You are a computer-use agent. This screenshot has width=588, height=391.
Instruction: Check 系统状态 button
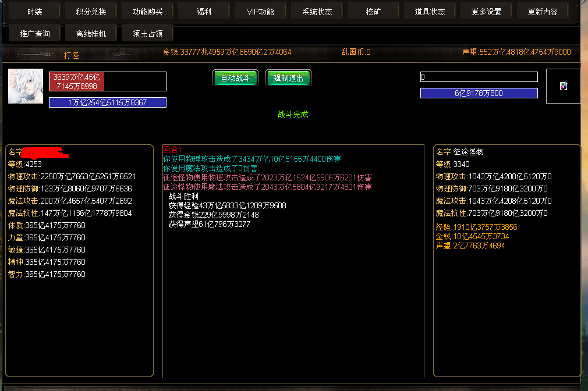click(317, 12)
